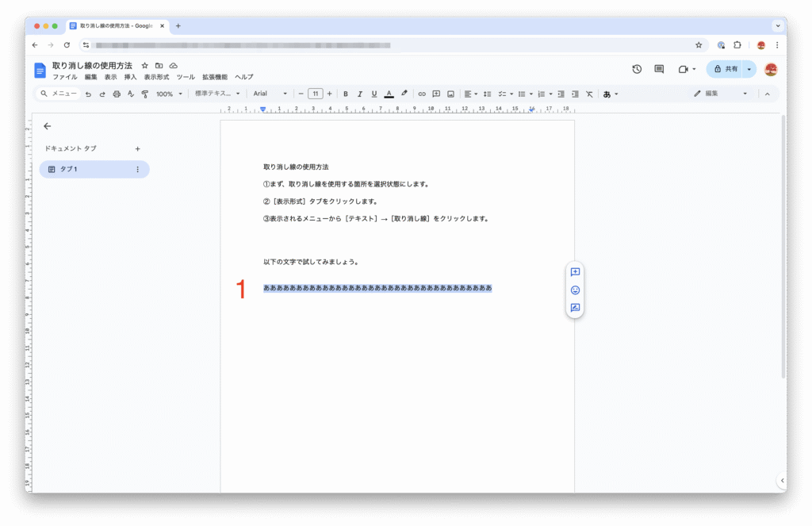Toggle underline formatting
Viewport: 812px width, 526px height.
pyautogui.click(x=374, y=94)
